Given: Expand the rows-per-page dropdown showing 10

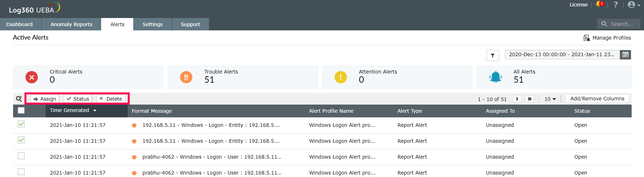Looking at the screenshot, I should coord(550,99).
